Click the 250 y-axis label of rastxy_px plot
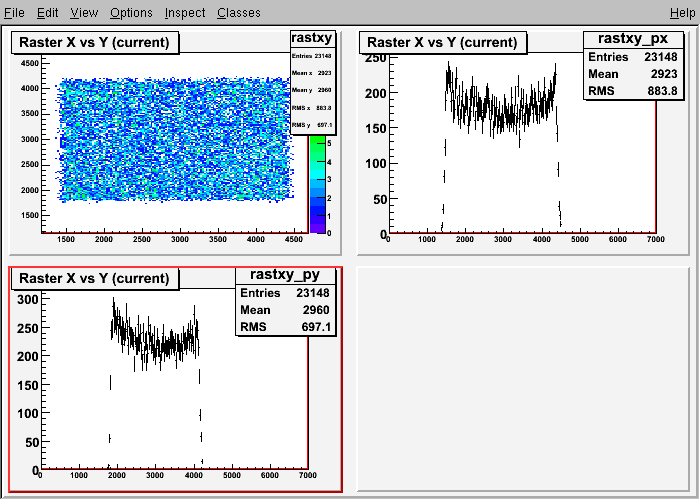This screenshot has height=500, width=700. pos(375,58)
